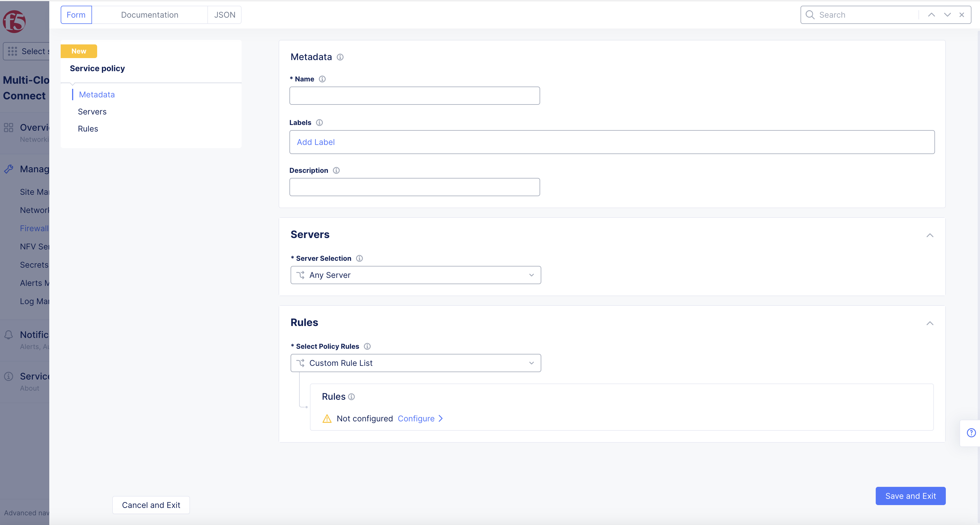
Task: Switch to the JSON tab
Action: coord(224,15)
